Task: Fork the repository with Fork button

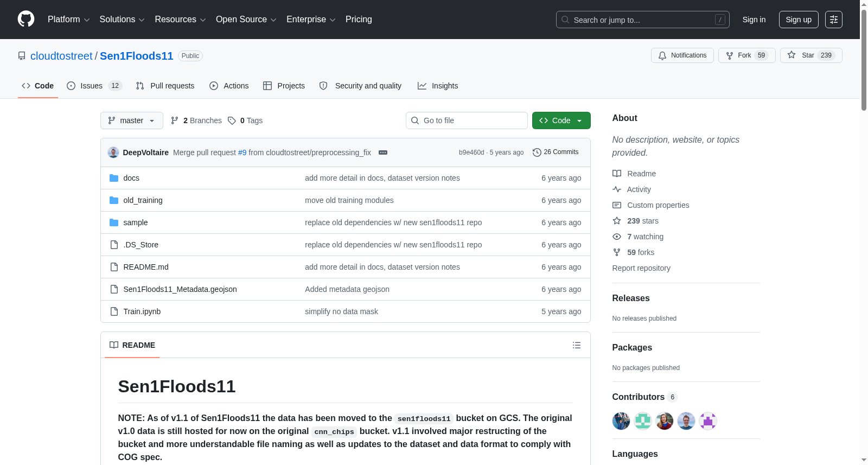Action: click(x=746, y=55)
